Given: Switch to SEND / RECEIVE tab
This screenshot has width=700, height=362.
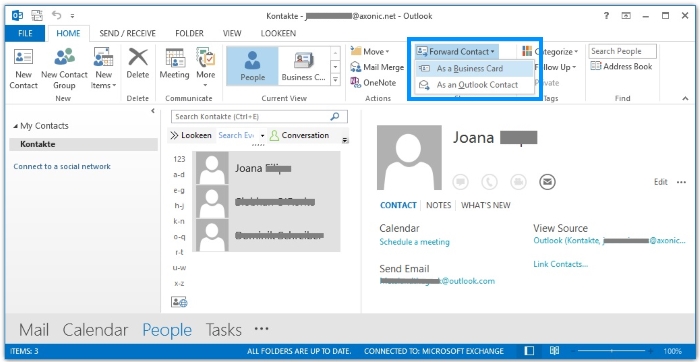Looking at the screenshot, I should (x=127, y=33).
